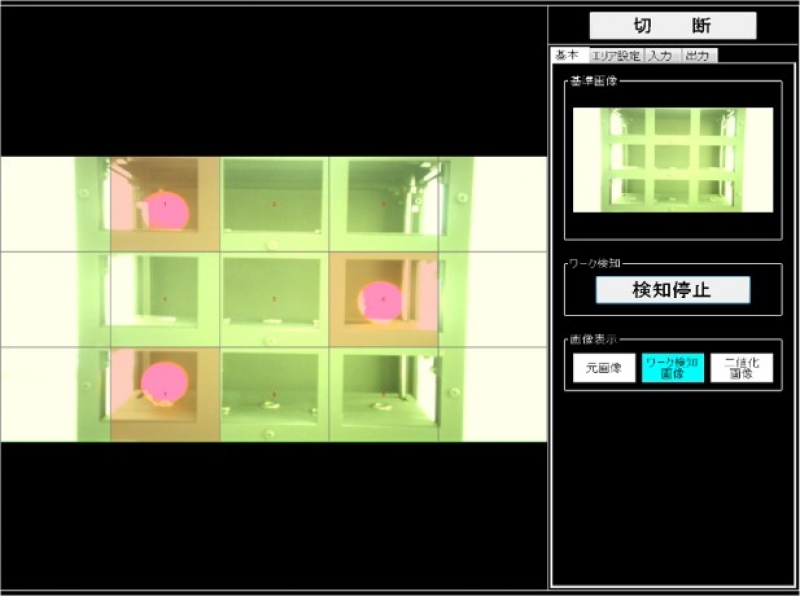This screenshot has height=596, width=800.
Task: Select the 入力 tab
Action: pos(662,56)
